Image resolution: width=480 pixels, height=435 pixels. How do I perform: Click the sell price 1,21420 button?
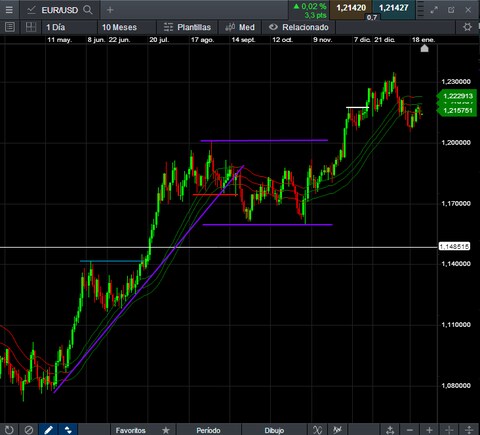351,9
